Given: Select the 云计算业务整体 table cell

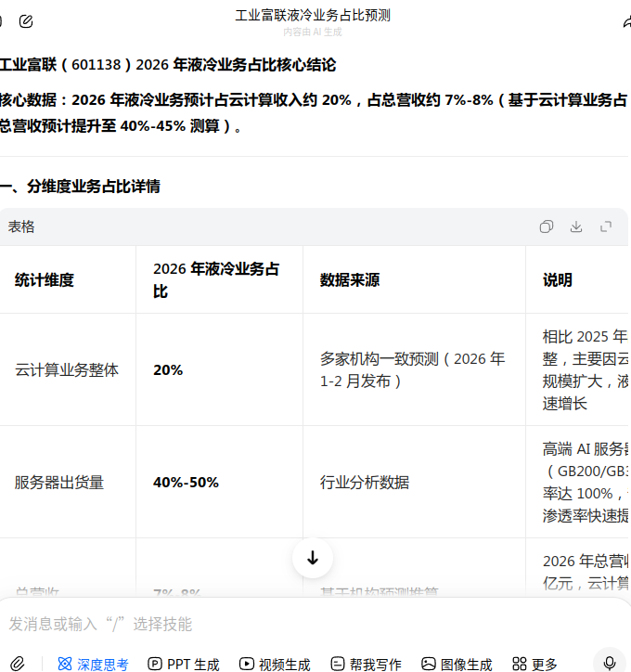Looking at the screenshot, I should (x=67, y=369).
